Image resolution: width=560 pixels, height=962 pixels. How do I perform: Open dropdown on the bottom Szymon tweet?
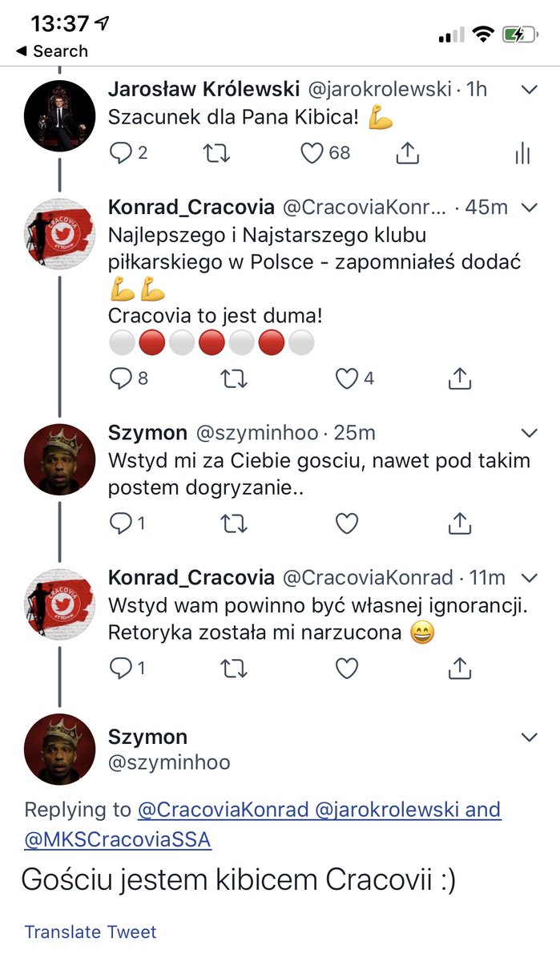tap(528, 736)
